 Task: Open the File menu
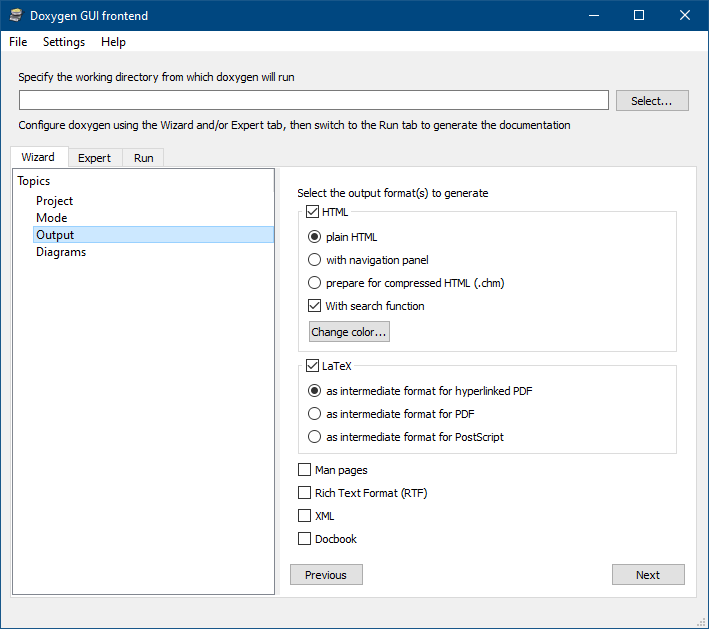point(18,42)
